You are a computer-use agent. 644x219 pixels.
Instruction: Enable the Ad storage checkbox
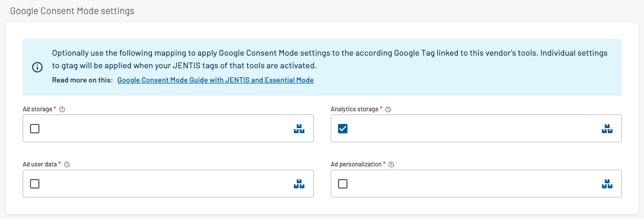pyautogui.click(x=35, y=129)
